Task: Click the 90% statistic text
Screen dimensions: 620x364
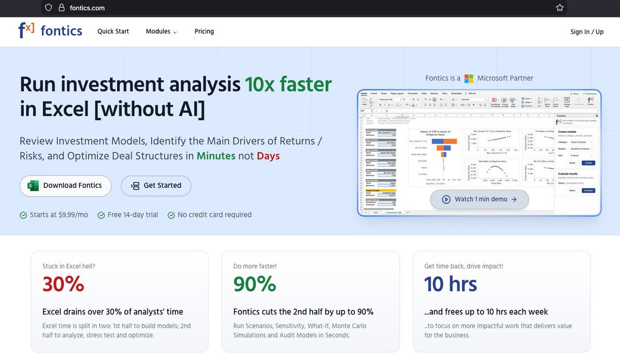Action: point(255,284)
